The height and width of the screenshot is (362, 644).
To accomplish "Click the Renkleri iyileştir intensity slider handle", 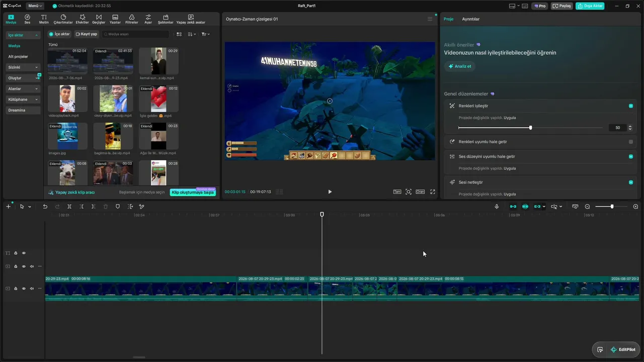I will click(530, 128).
